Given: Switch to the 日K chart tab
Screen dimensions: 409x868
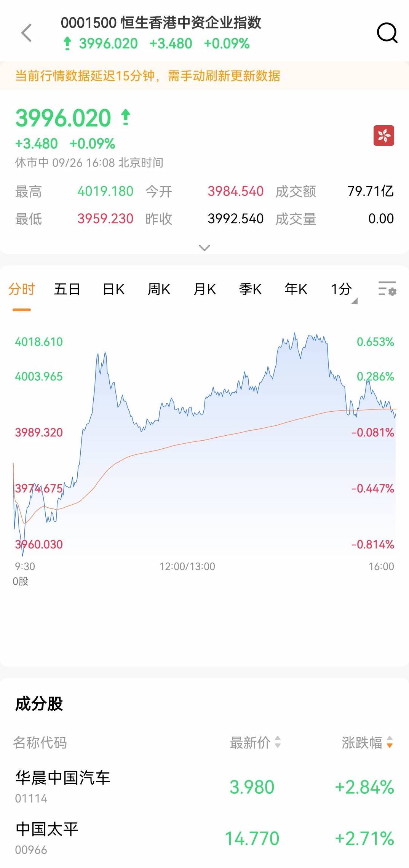Looking at the screenshot, I should [113, 289].
